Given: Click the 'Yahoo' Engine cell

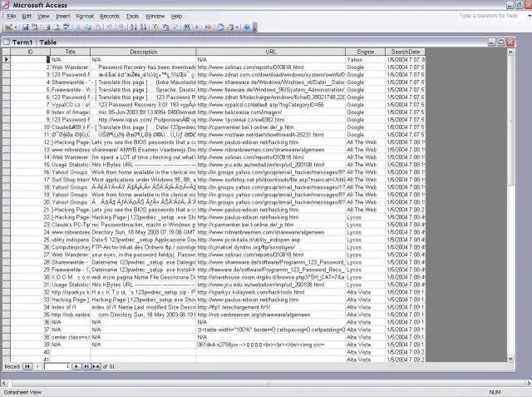Looking at the screenshot, I should click(366, 59).
